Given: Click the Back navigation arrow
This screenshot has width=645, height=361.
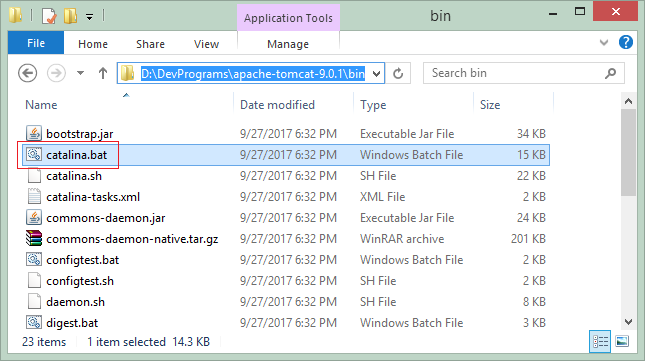Looking at the screenshot, I should coord(28,74).
